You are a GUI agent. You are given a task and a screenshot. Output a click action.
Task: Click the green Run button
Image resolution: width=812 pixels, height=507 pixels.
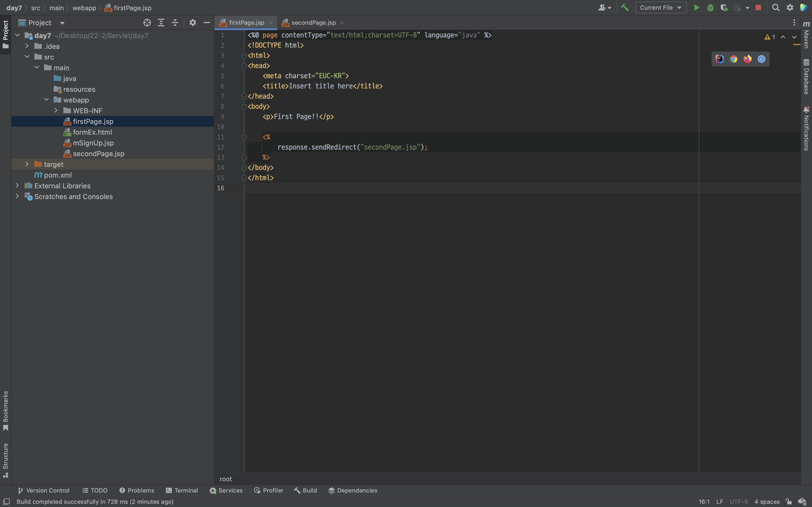(697, 8)
